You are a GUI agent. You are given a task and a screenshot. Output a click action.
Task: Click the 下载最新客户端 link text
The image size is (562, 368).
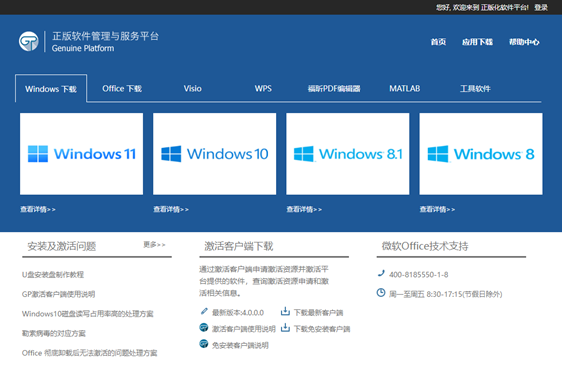[x=318, y=312]
